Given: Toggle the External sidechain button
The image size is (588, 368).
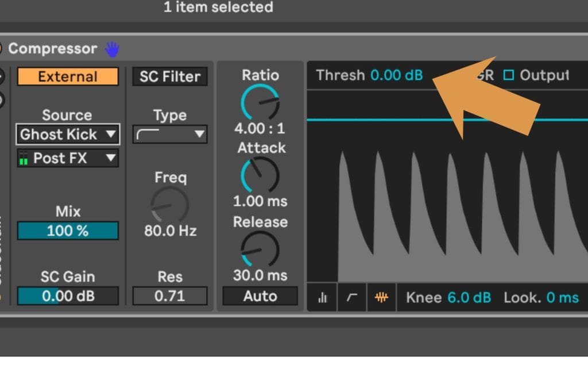Looking at the screenshot, I should click(x=68, y=76).
